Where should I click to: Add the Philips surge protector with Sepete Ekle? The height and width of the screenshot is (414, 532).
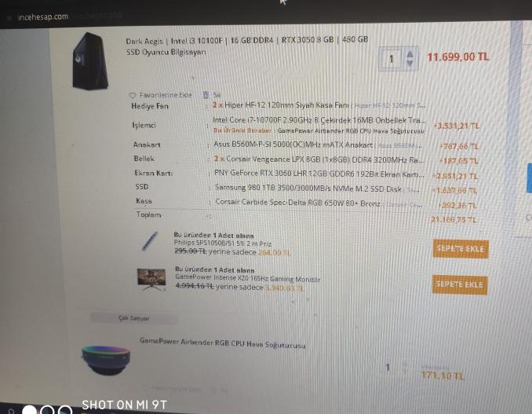pos(461,248)
